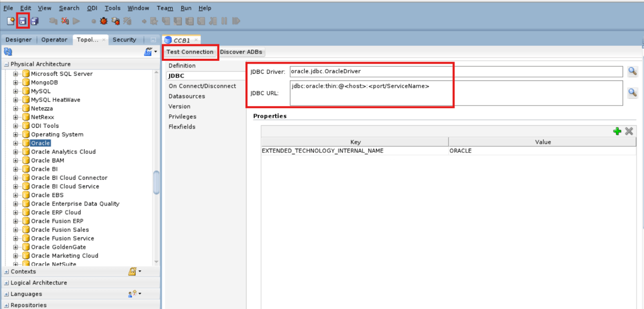
Task: Click the Pause debug session toolbar icon
Action: [x=224, y=21]
